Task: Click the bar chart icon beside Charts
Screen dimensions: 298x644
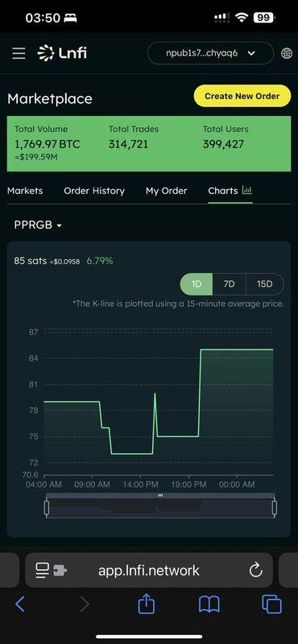Action: click(x=247, y=190)
